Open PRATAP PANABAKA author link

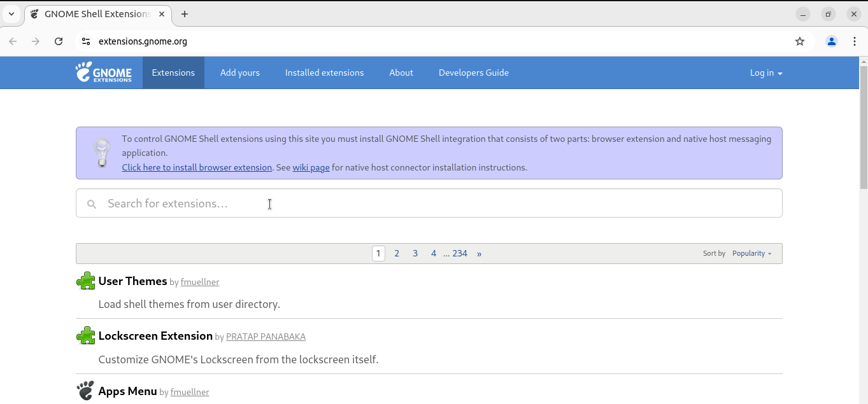coord(266,337)
